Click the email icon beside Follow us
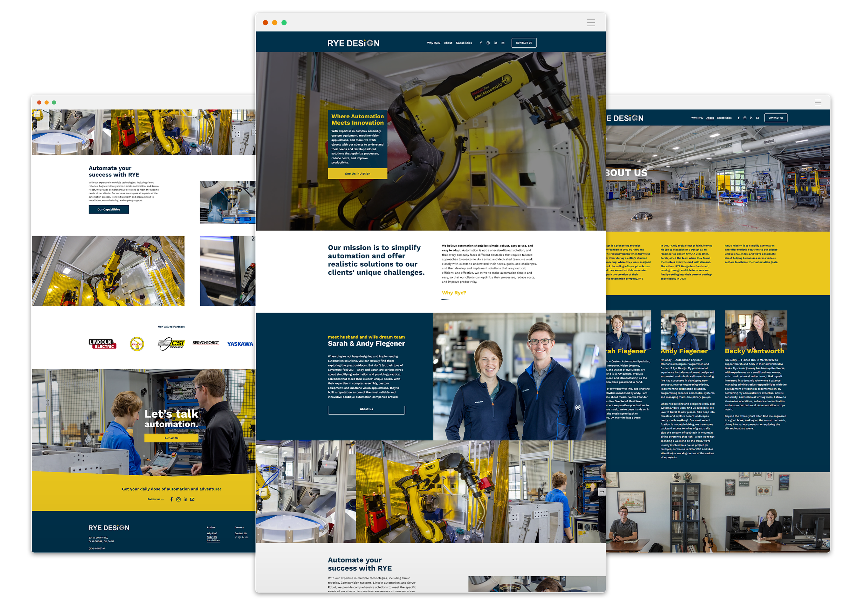 (192, 499)
